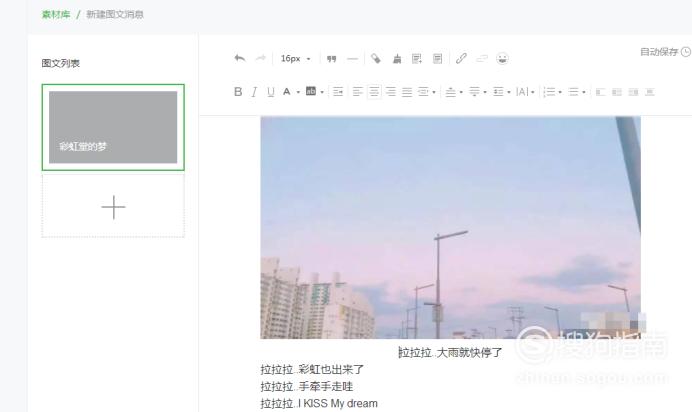Toggle center alignment

coord(374,92)
